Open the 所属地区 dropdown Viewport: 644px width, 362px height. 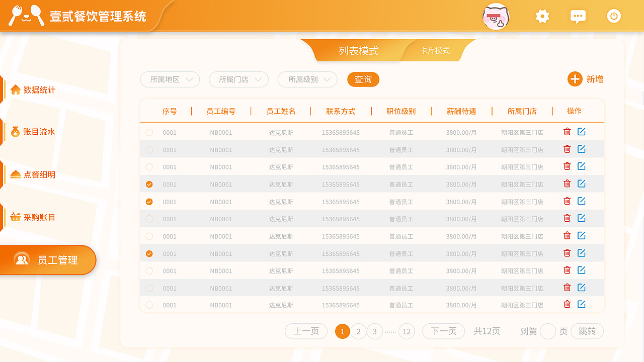pos(170,79)
